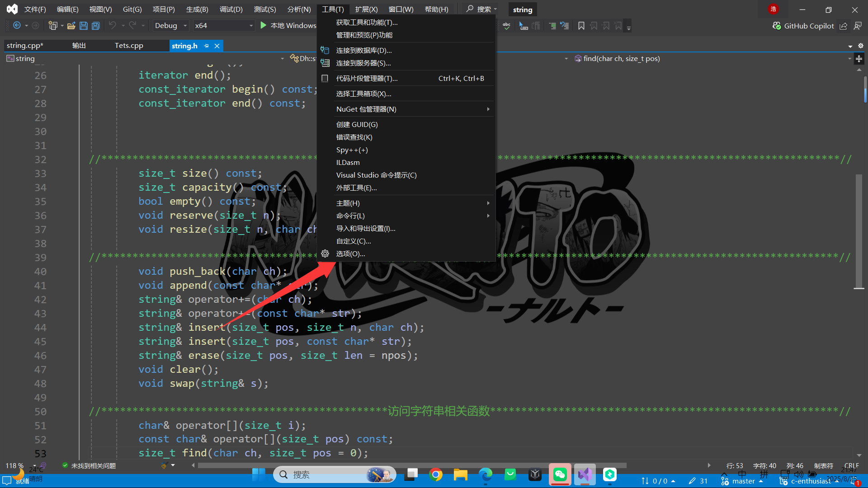Open the x64 platform dropdown

coord(224,26)
